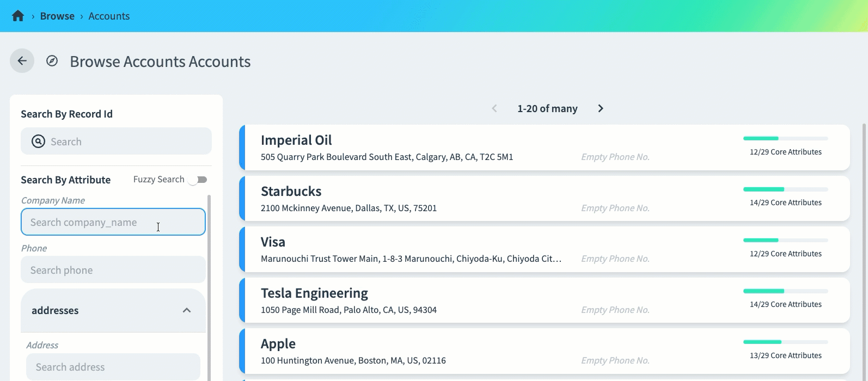868x381 pixels.
Task: Click the magnifier icon in Record Id search
Action: tap(38, 142)
